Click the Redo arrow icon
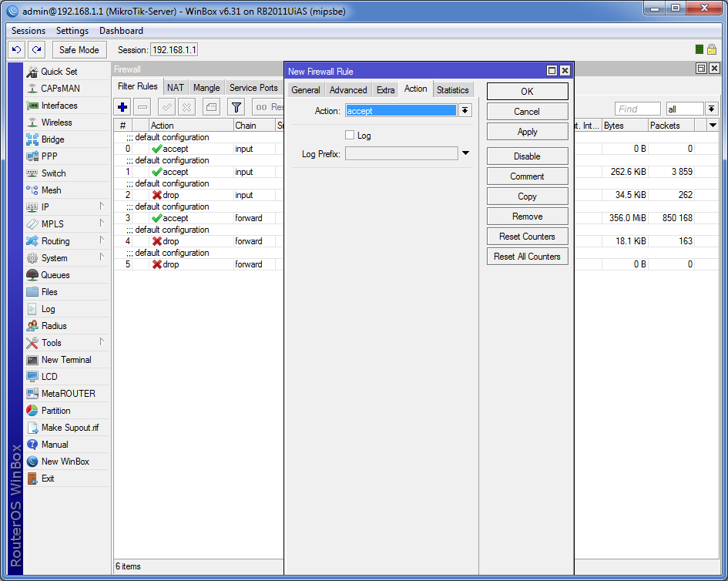The width and height of the screenshot is (728, 581). pos(36,49)
